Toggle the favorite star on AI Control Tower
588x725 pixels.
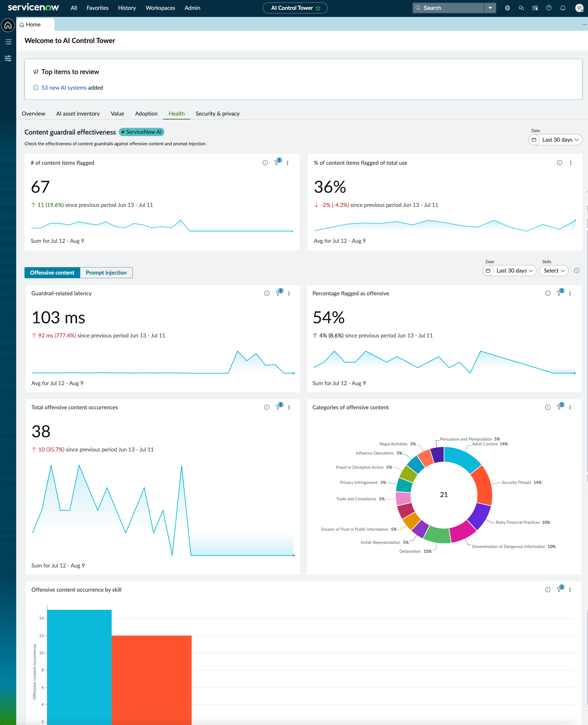[318, 8]
